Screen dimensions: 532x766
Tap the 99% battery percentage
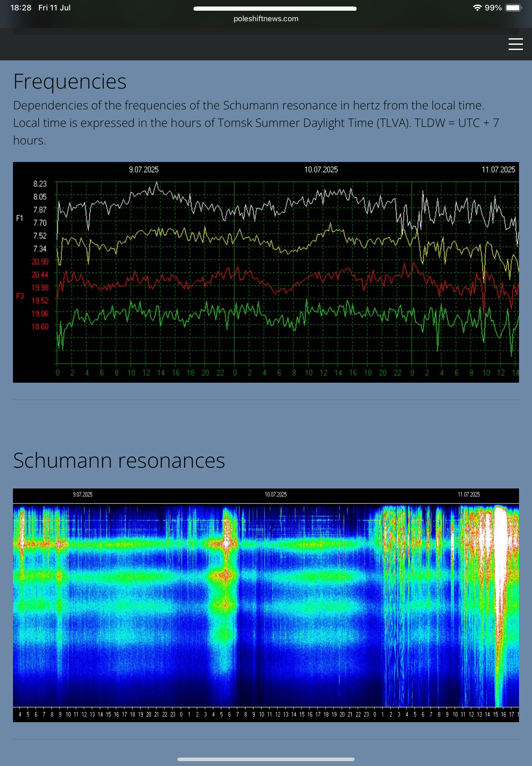click(493, 8)
